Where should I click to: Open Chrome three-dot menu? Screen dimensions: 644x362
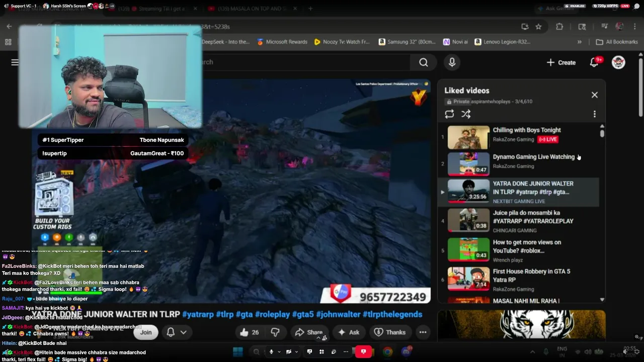point(634,27)
